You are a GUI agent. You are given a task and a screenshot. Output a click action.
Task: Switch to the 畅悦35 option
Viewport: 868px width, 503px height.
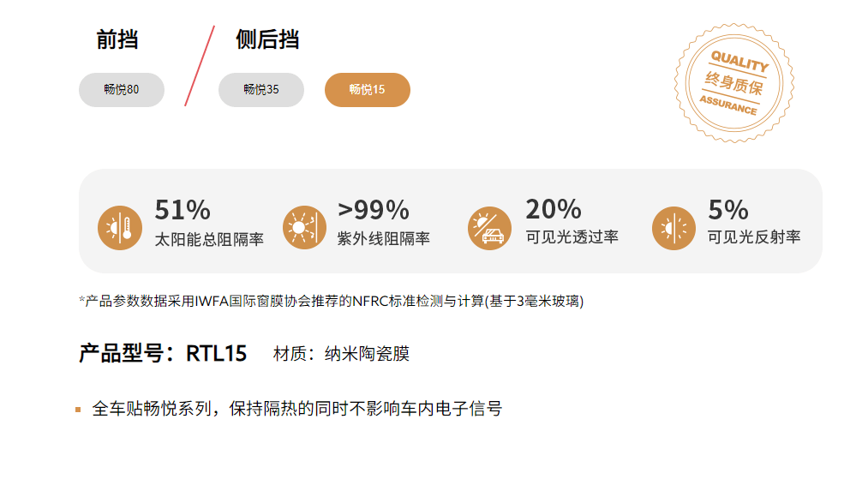point(261,90)
